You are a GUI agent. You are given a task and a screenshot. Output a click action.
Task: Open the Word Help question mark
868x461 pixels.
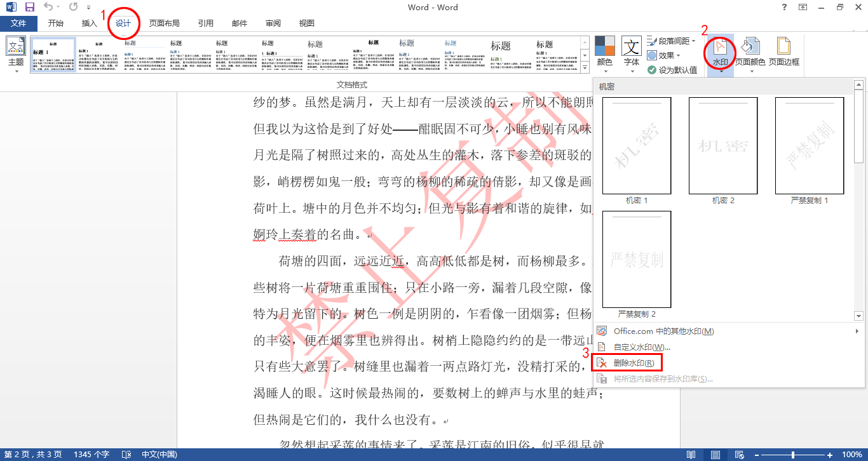click(x=783, y=8)
